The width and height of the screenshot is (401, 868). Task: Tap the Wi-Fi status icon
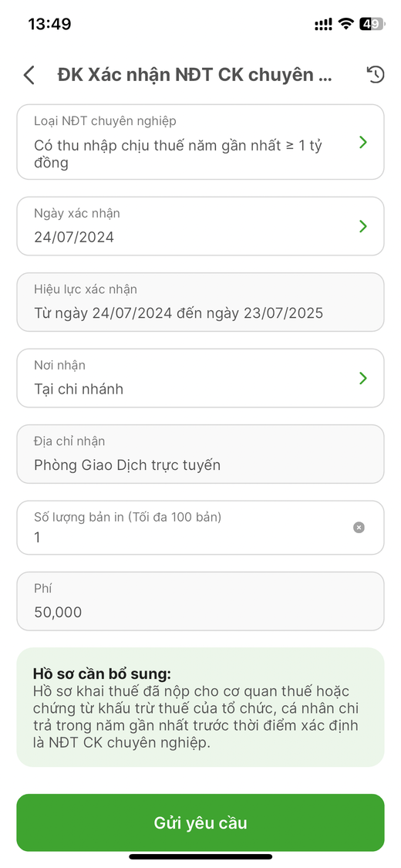[346, 24]
